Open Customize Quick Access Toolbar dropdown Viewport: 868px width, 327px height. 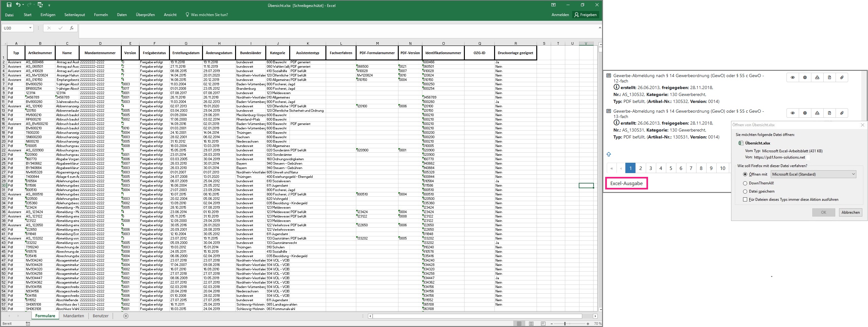[49, 5]
